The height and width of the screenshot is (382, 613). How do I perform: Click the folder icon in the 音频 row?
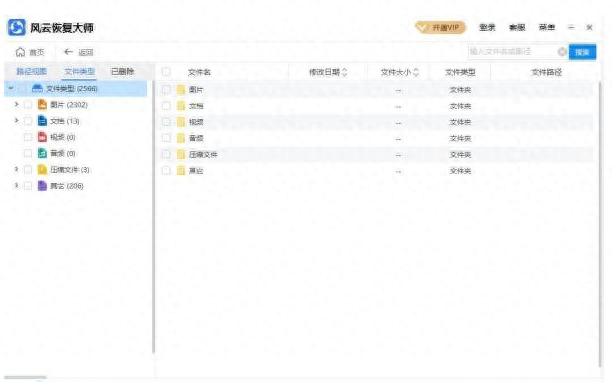pyautogui.click(x=181, y=138)
